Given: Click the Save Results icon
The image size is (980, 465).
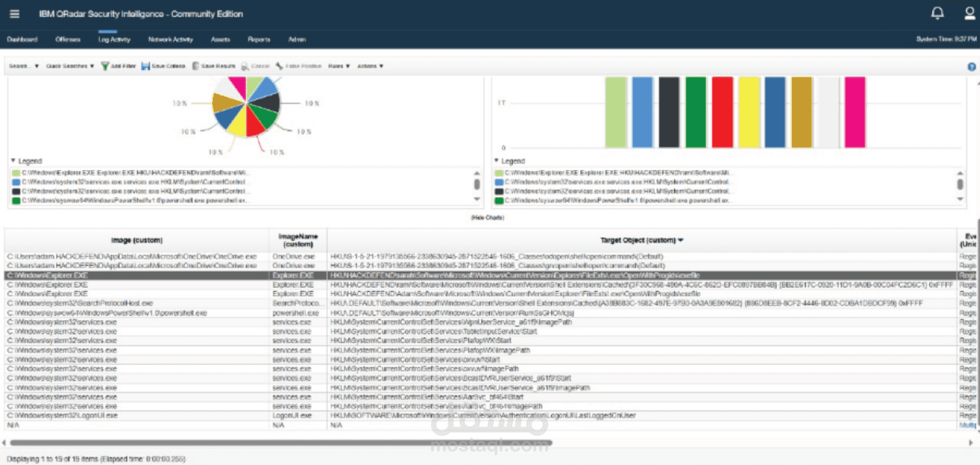Looking at the screenshot, I should point(196,66).
